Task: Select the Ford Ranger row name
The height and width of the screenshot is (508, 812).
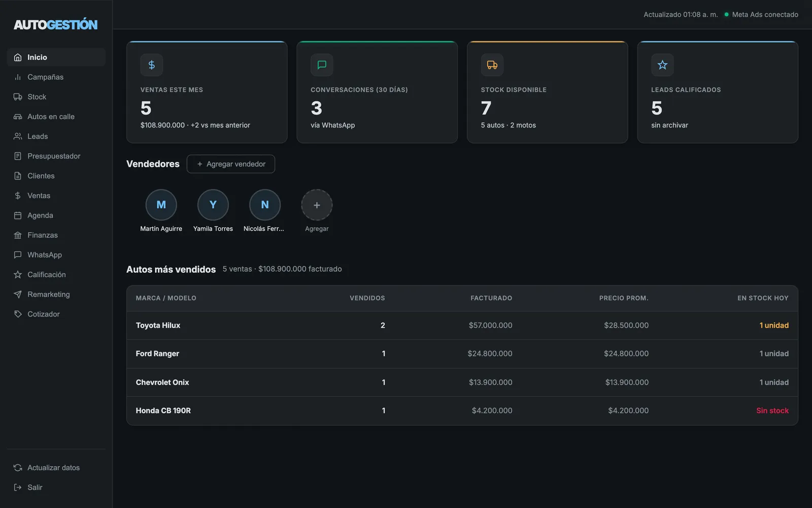Action: click(157, 354)
